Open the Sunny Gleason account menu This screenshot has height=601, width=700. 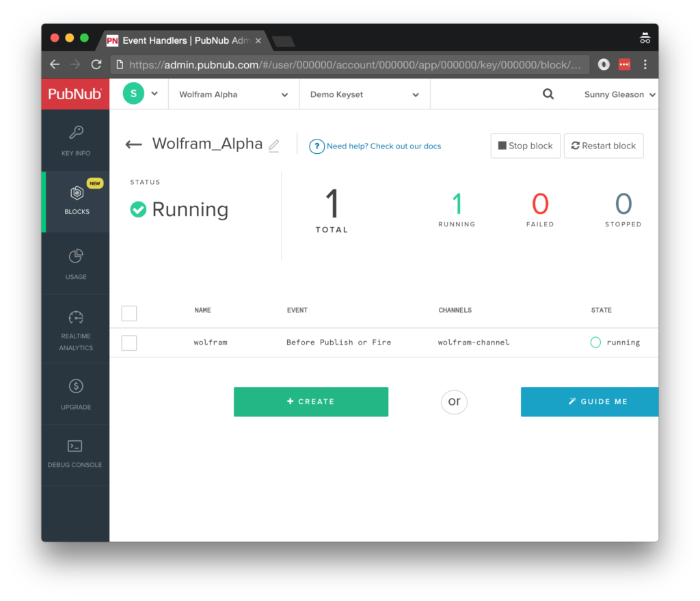tap(617, 94)
